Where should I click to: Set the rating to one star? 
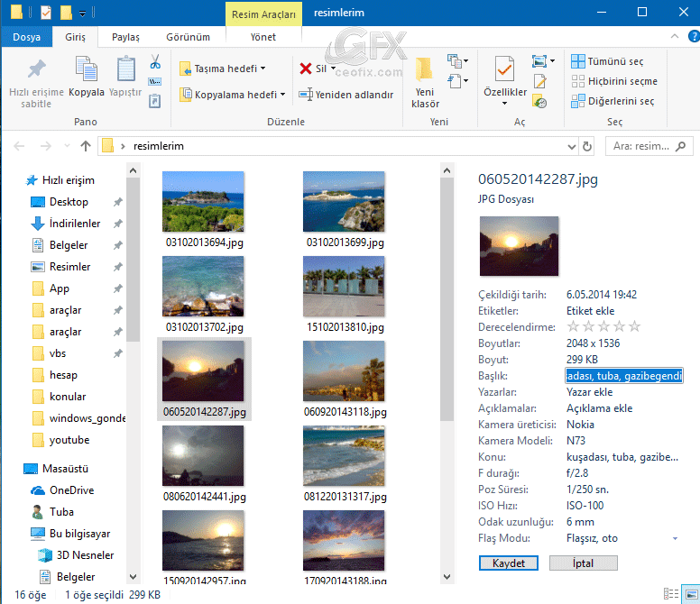(573, 326)
